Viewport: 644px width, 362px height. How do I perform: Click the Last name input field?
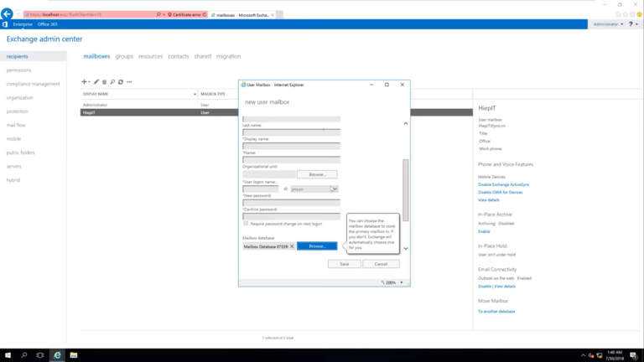click(291, 132)
